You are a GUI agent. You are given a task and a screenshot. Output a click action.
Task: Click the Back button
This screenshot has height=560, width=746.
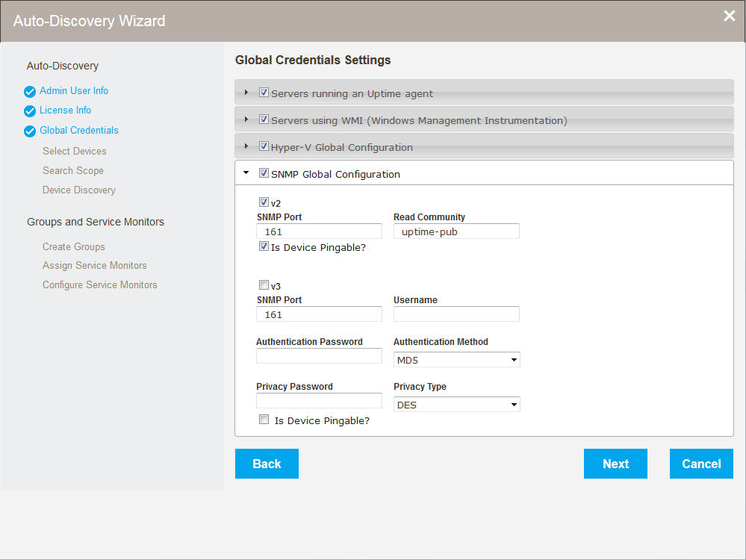point(267,464)
